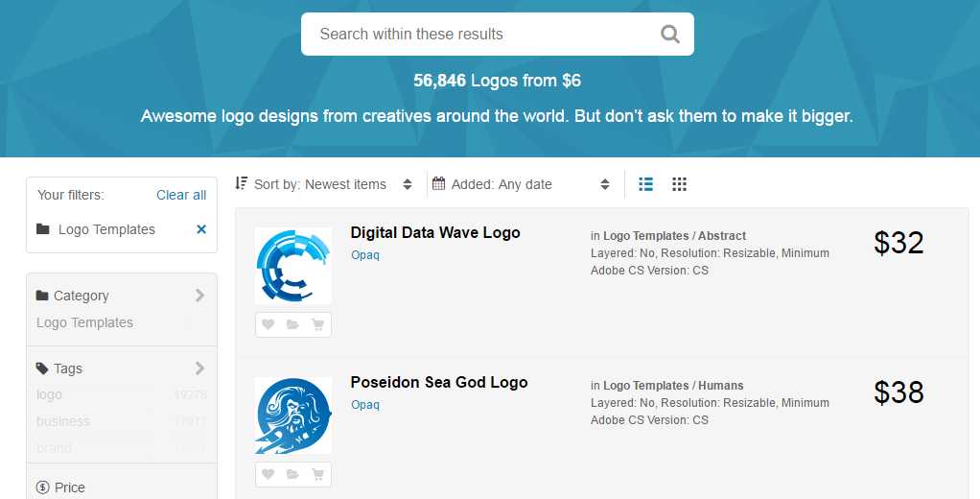Click the search magnifier icon
The image size is (980, 499).
[x=670, y=35]
